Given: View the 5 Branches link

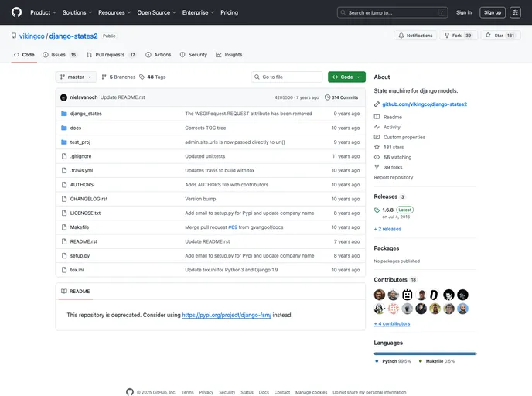Looking at the screenshot, I should [x=118, y=77].
